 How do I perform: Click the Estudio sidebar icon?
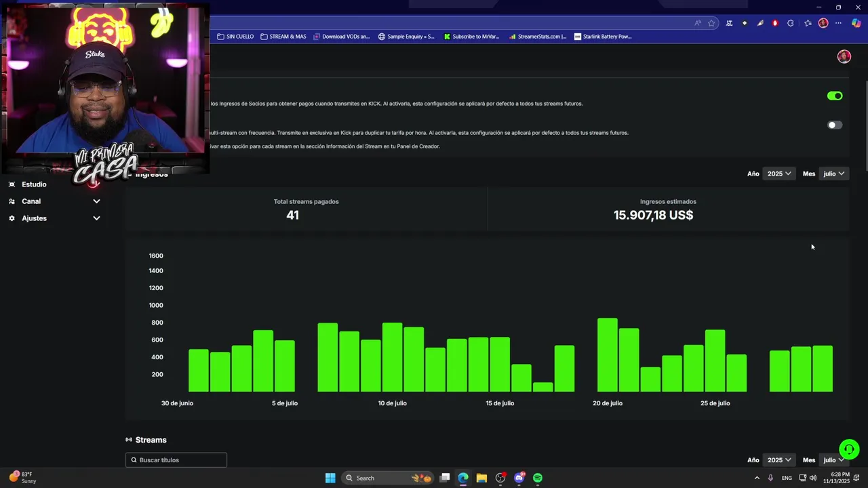(x=12, y=184)
